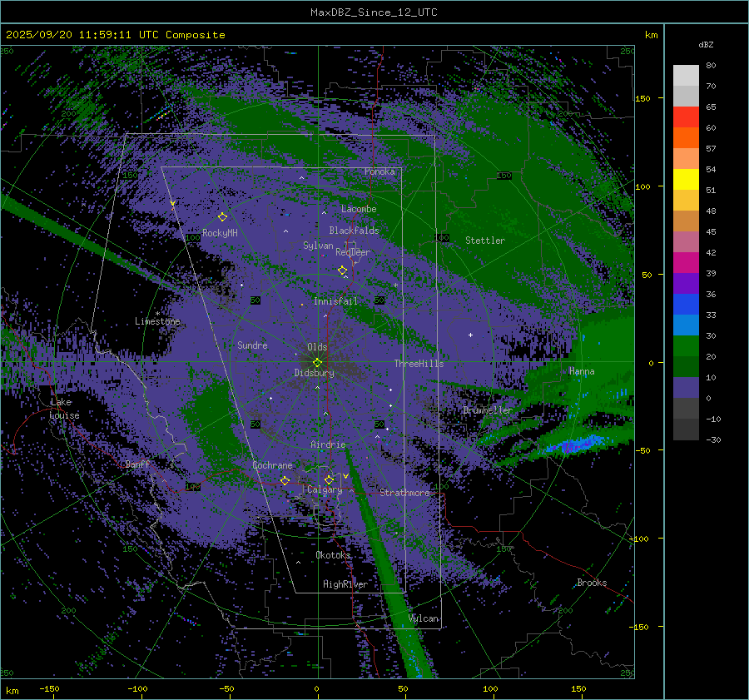Click the MaxDBZ_Since_12_UTC title bar
The height and width of the screenshot is (700, 749).
click(x=374, y=12)
